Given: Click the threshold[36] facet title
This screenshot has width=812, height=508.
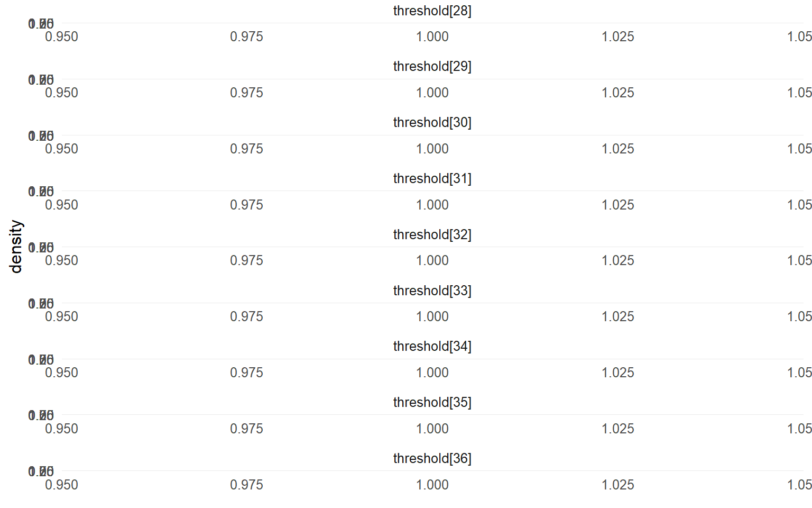Looking at the screenshot, I should click(432, 458).
